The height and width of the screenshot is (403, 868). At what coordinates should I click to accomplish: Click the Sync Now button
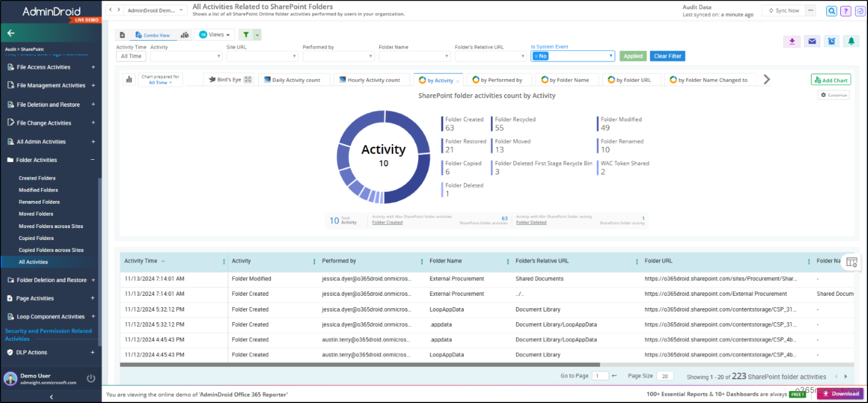coord(783,11)
